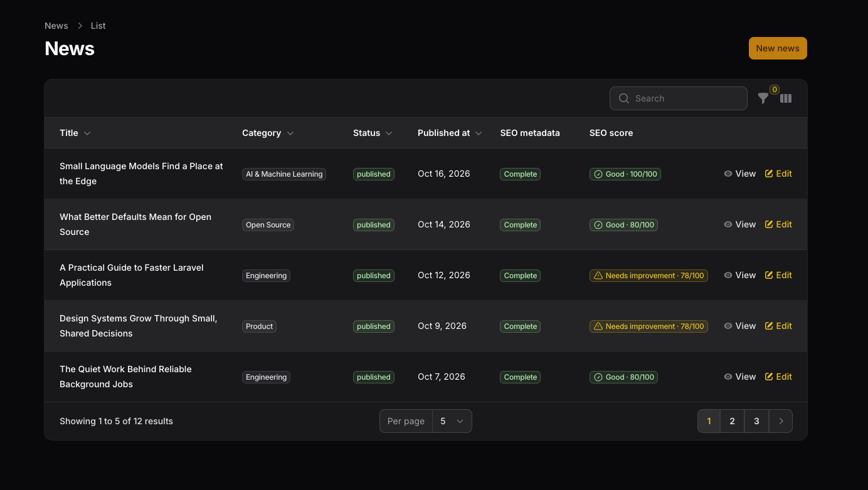This screenshot has height=490, width=868.
Task: Open the table filter funnel icon
Action: 763,98
